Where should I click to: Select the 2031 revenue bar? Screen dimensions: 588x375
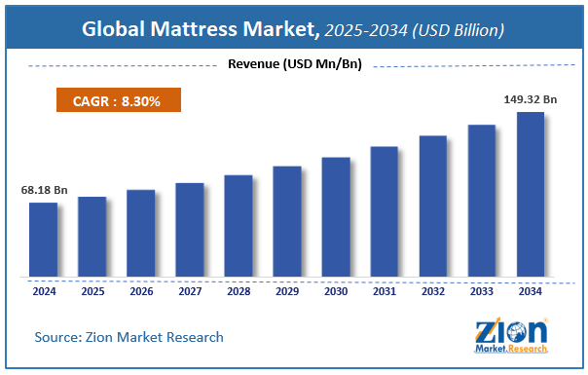[385, 211]
